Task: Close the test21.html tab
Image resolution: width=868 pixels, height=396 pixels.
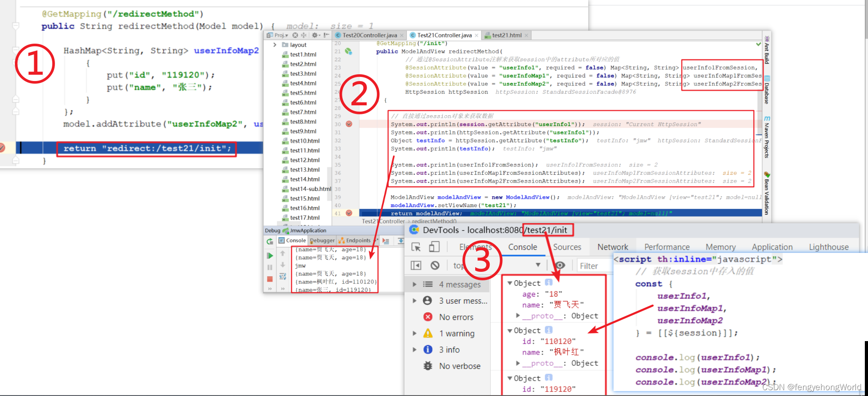Action: click(526, 36)
